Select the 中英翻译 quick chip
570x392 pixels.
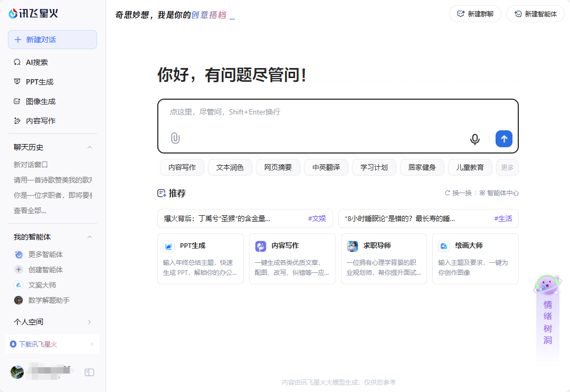coord(326,167)
